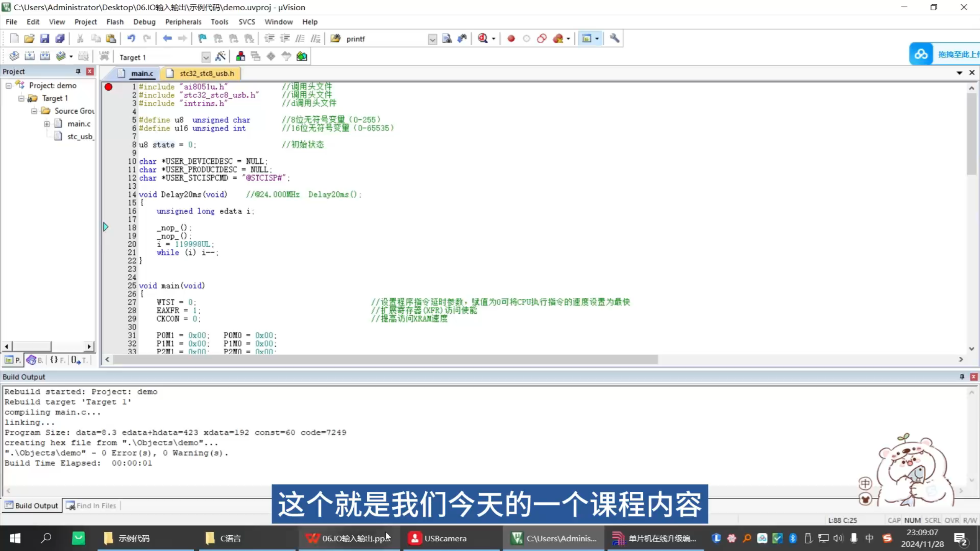Insert a breakpoint using the red dot icon
Image resolution: width=980 pixels, height=551 pixels.
(511, 38)
